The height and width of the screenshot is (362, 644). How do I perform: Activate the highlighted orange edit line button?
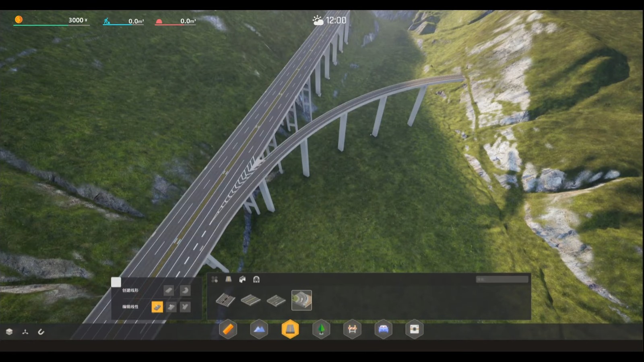point(157,307)
